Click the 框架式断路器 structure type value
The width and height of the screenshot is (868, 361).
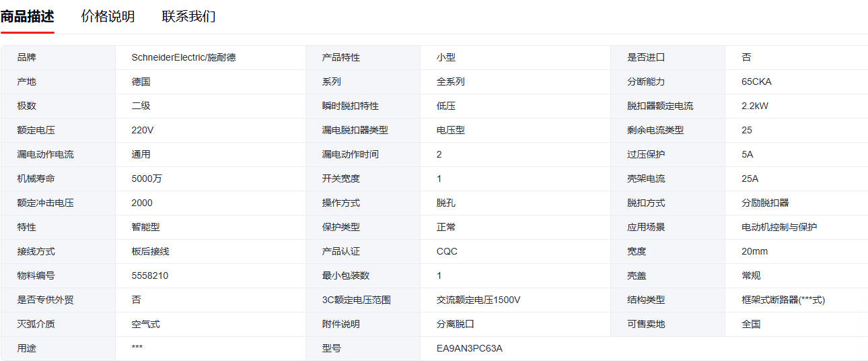[783, 300]
